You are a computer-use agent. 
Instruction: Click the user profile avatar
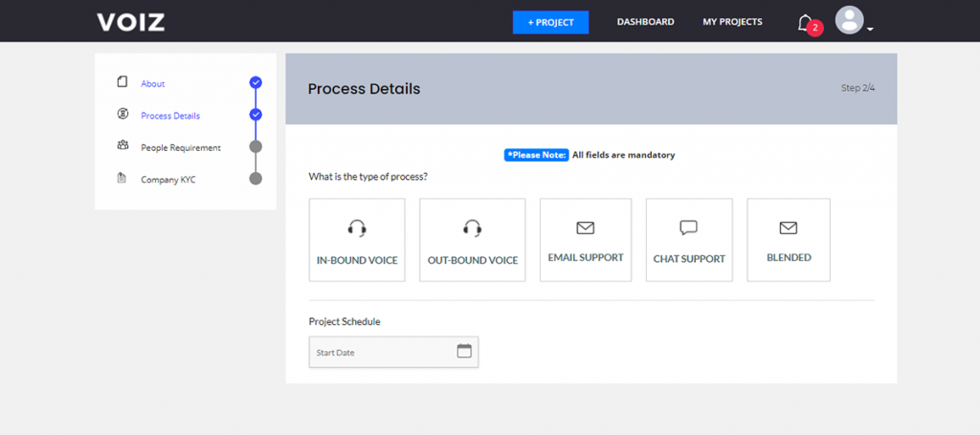850,21
